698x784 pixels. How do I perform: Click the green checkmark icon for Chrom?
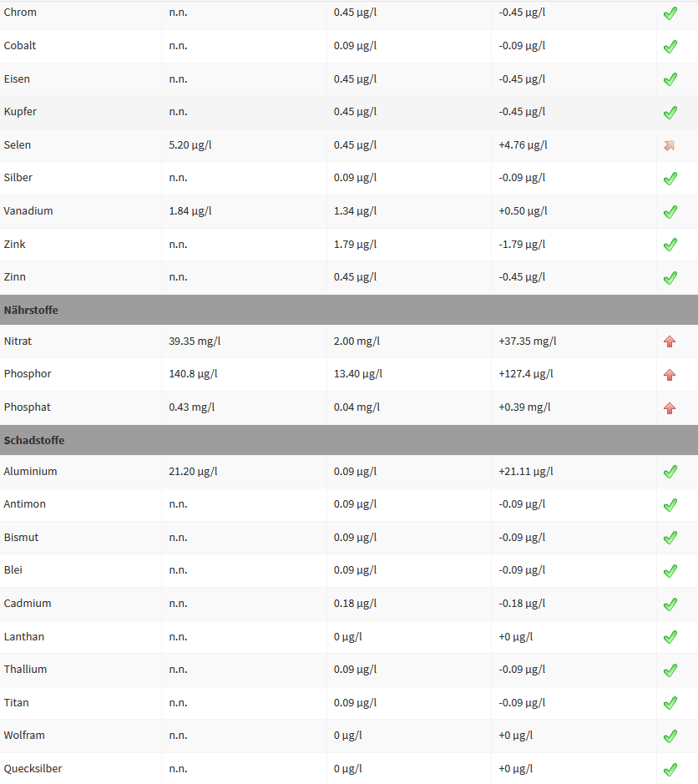tap(670, 13)
